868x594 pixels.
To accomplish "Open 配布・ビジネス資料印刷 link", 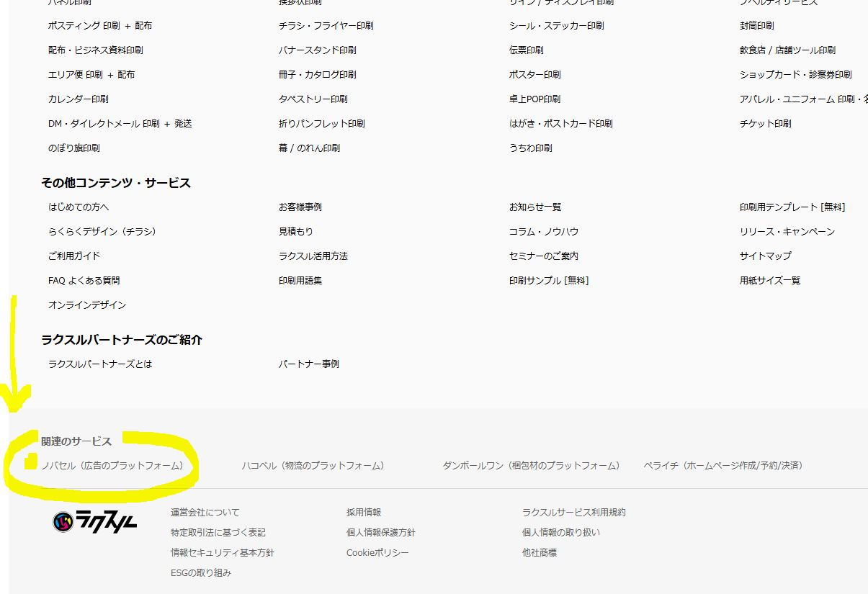I will (96, 50).
